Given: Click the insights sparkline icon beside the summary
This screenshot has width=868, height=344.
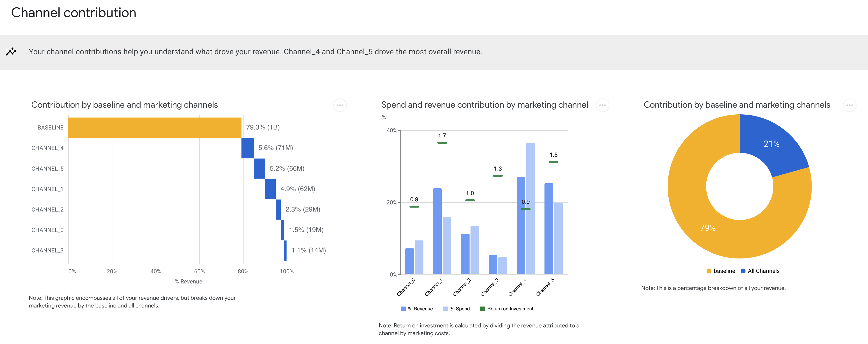Looking at the screenshot, I should [x=10, y=52].
